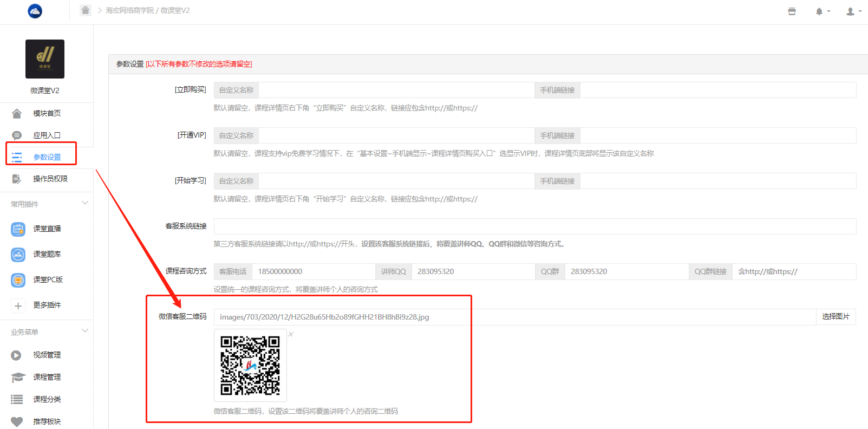Click the 更多插件 plus icon
Viewport: 868px width, 429px height.
click(x=18, y=305)
